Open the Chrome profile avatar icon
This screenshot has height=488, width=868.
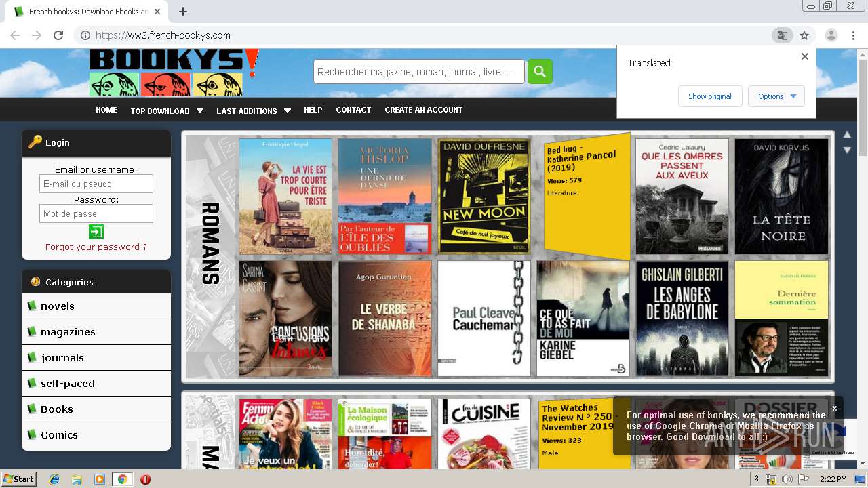point(831,35)
